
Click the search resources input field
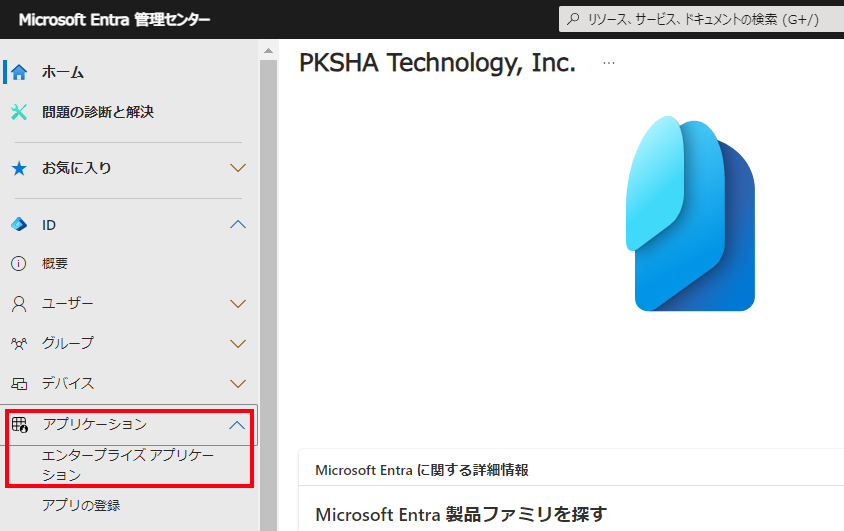[x=701, y=19]
